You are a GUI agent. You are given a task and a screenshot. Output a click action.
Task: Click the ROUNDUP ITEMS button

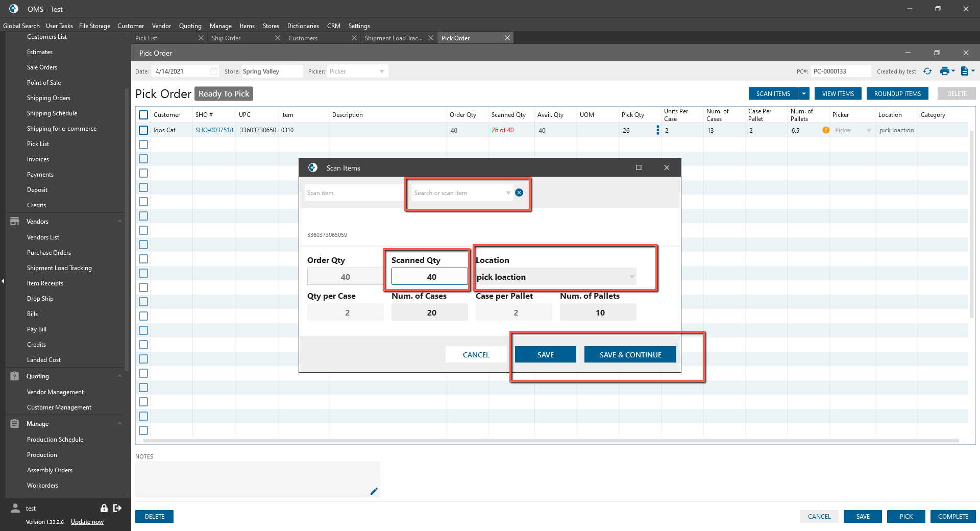(897, 93)
